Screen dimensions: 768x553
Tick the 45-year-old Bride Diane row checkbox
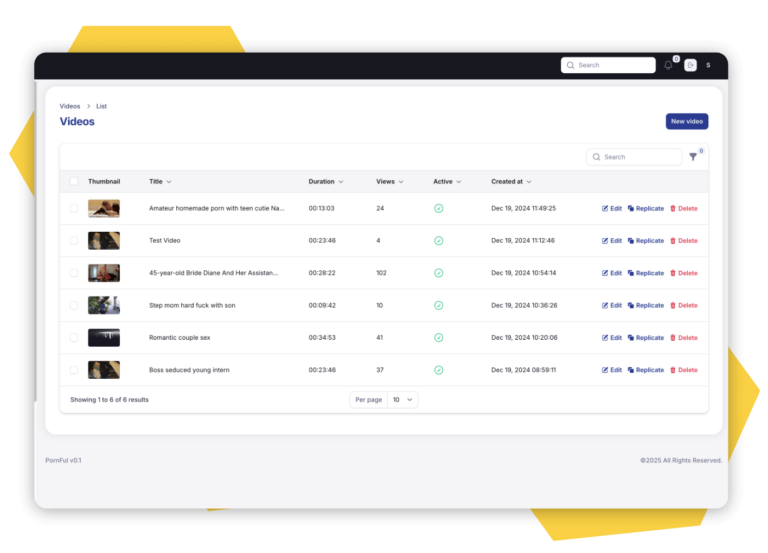pyautogui.click(x=74, y=273)
